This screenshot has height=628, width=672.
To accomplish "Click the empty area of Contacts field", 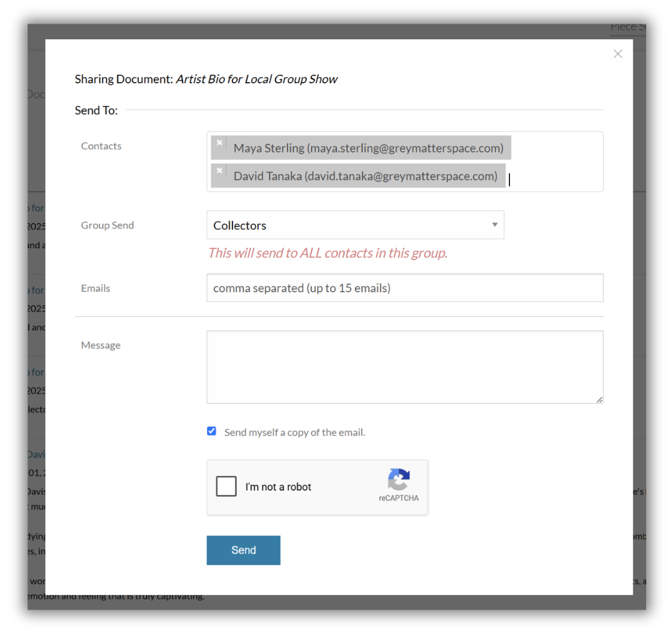I will click(x=557, y=162).
